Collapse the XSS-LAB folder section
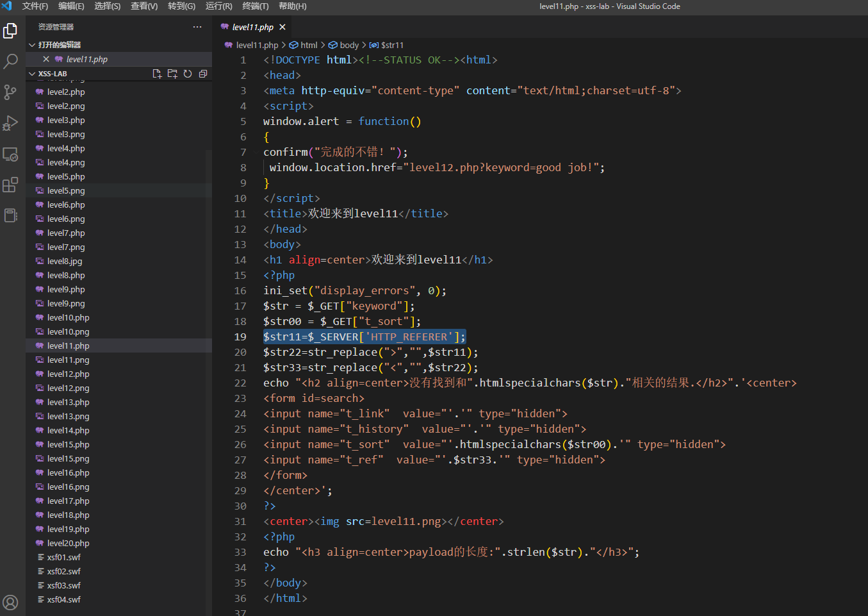Screen dimensions: 868x616 [x=32, y=74]
